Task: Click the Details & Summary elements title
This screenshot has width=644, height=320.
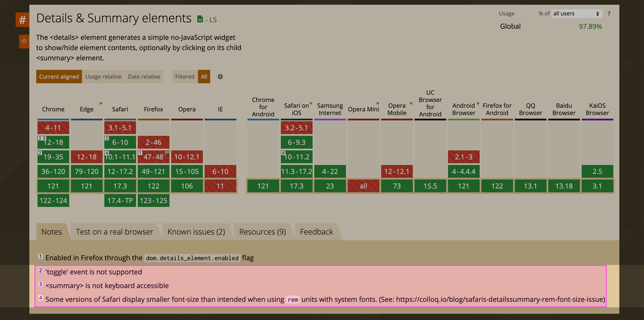Action: click(114, 18)
